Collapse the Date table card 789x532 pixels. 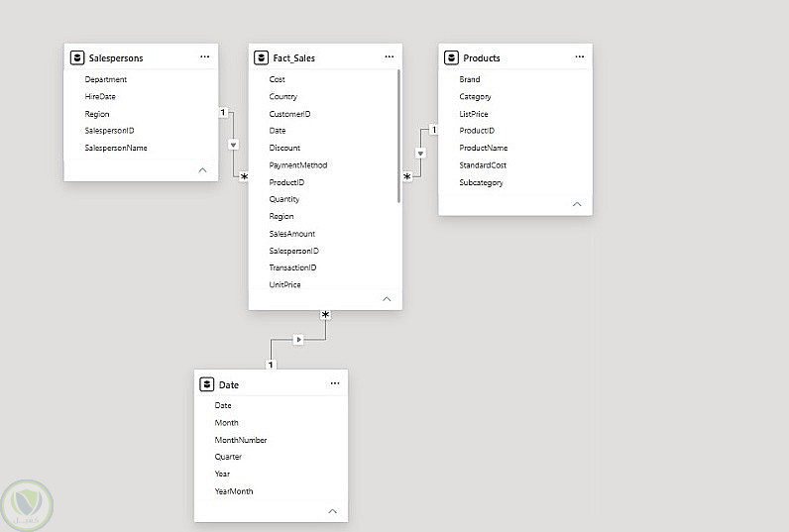tap(333, 511)
